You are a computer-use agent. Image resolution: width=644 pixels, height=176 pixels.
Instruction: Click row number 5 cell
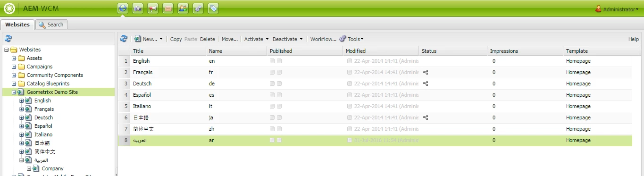click(124, 106)
